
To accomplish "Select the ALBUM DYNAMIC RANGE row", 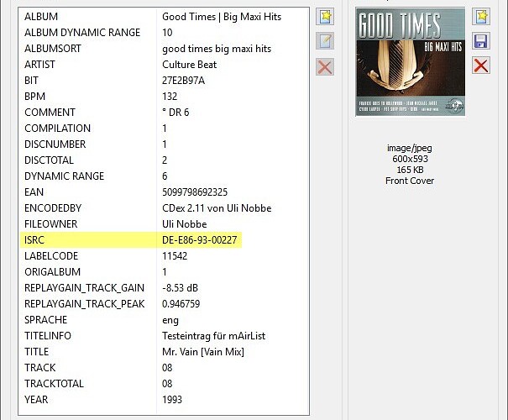I will tap(164, 33).
